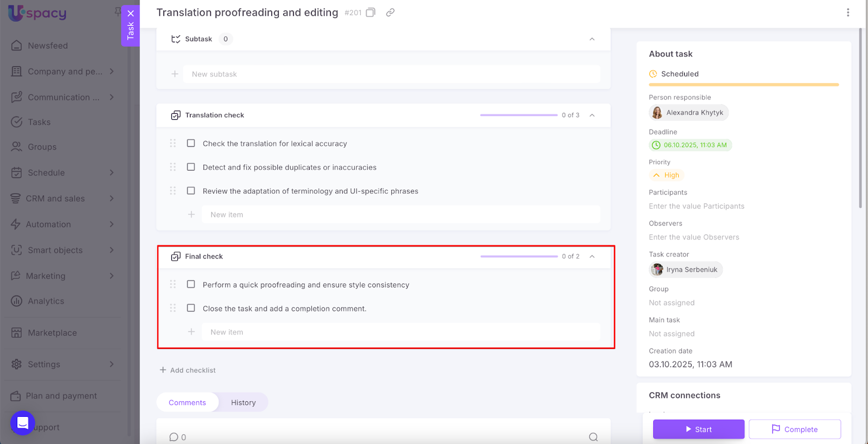Open Tasks in the sidebar
This screenshot has width=868, height=444.
click(x=39, y=122)
